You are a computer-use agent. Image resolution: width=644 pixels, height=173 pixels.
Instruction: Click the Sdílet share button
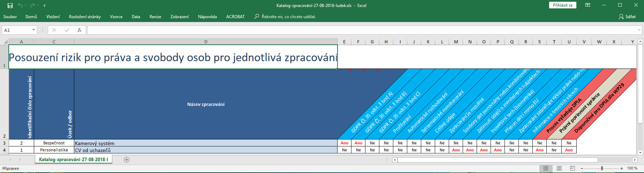pyautogui.click(x=627, y=16)
